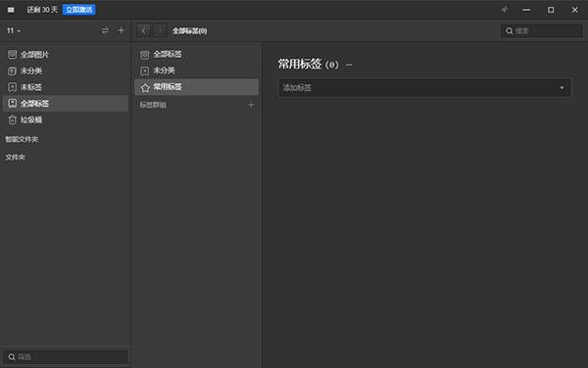Select 全部标签 in the left sidebar
Screen dimensions: 588x368
point(66,104)
